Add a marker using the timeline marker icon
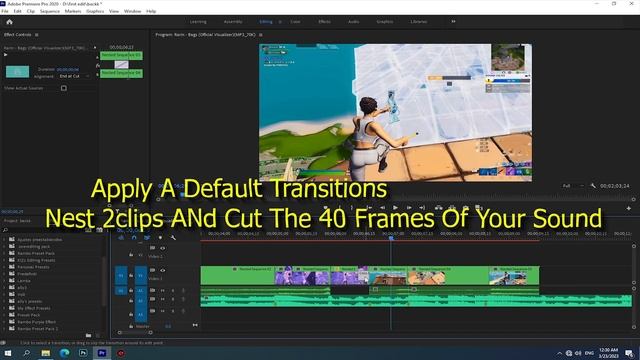Screen dimensions: 640x360 pyautogui.click(x=160, y=237)
